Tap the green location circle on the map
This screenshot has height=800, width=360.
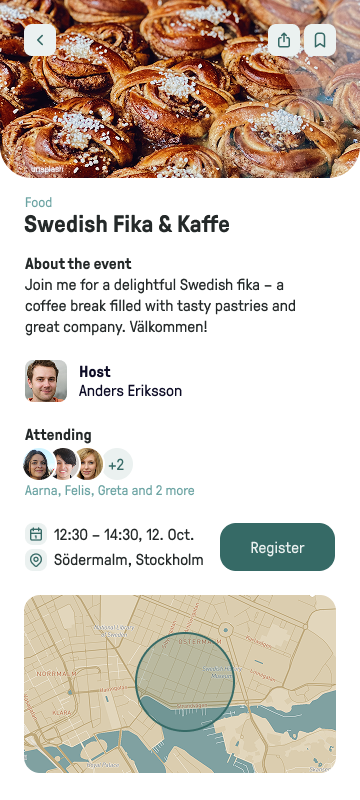tap(185, 682)
